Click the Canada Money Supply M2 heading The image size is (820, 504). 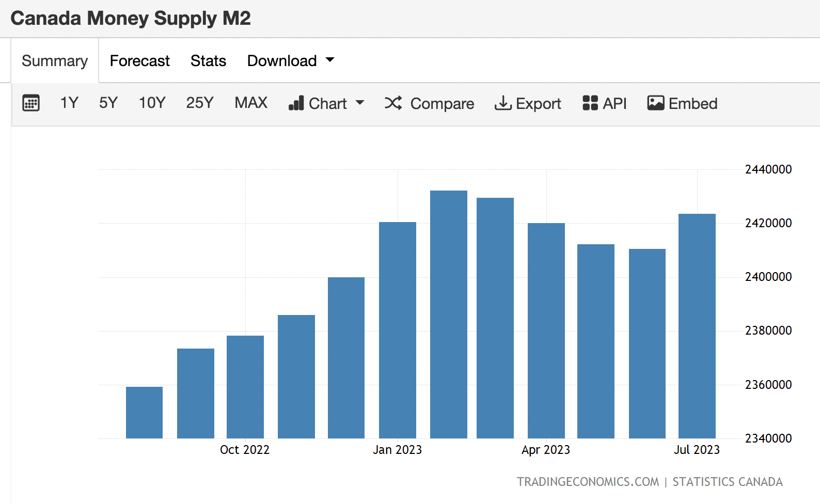(131, 19)
